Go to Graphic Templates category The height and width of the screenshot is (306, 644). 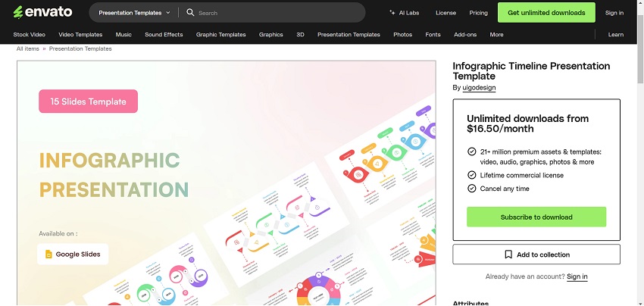[x=221, y=35]
